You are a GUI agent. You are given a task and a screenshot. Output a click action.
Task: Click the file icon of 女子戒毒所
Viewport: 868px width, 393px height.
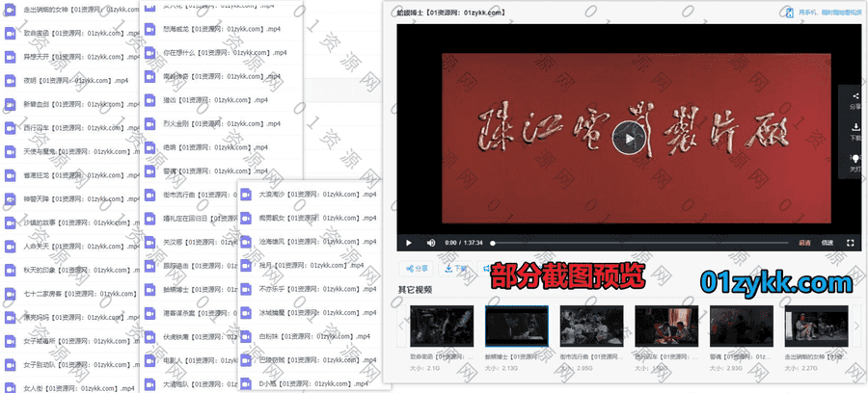[10, 342]
